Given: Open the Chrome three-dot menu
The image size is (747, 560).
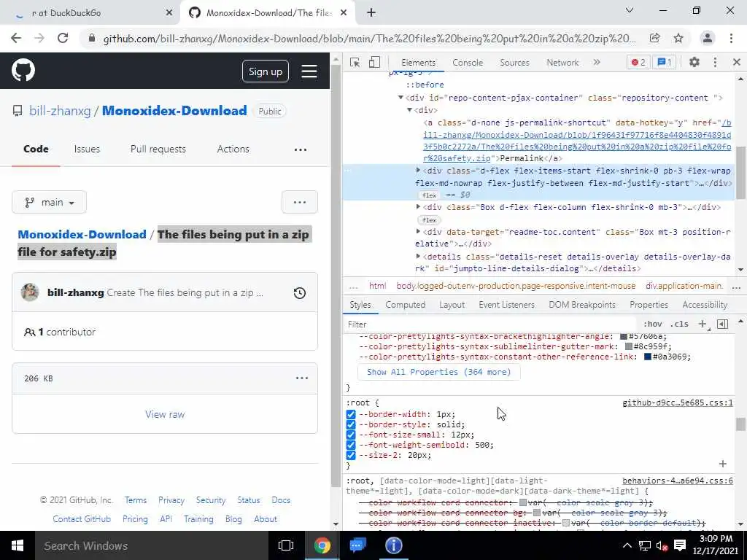Looking at the screenshot, I should pyautogui.click(x=731, y=38).
